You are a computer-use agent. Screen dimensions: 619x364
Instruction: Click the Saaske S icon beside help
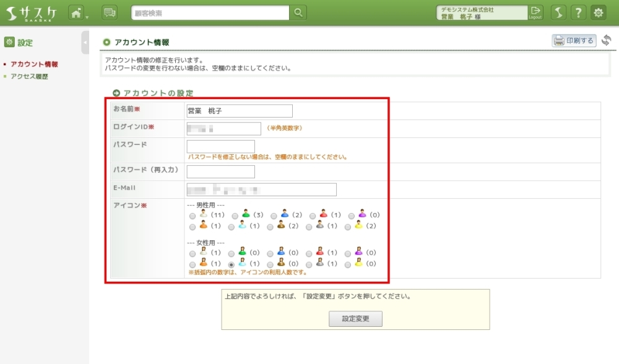point(558,12)
